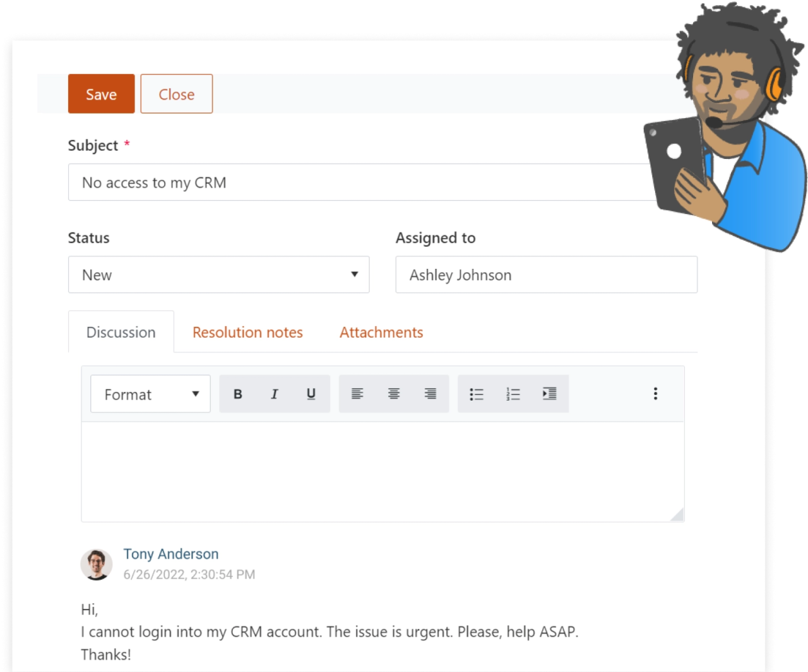Click Tony Anderson's avatar photo
The height and width of the screenshot is (672, 808).
coord(97,563)
